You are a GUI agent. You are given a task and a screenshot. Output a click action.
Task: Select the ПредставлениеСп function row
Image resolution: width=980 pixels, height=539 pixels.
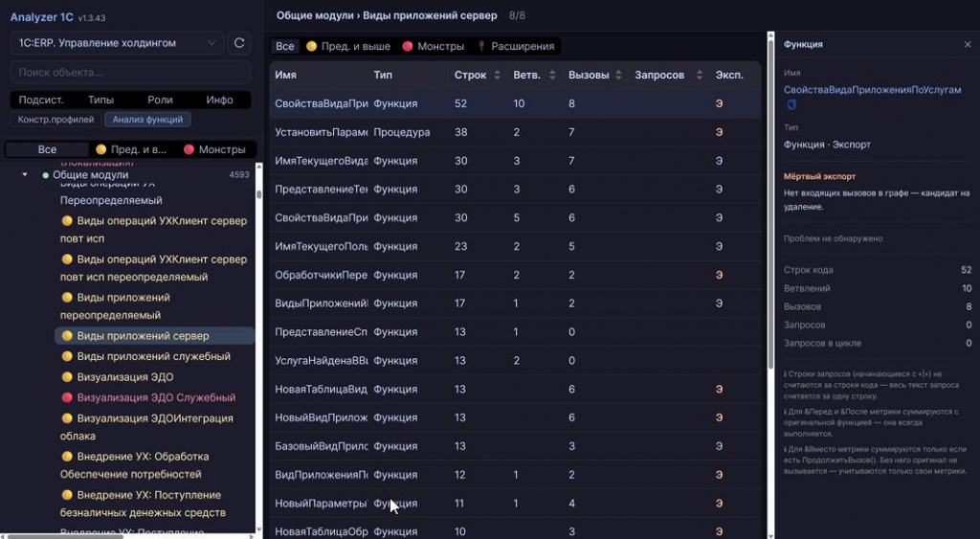pyautogui.click(x=515, y=332)
